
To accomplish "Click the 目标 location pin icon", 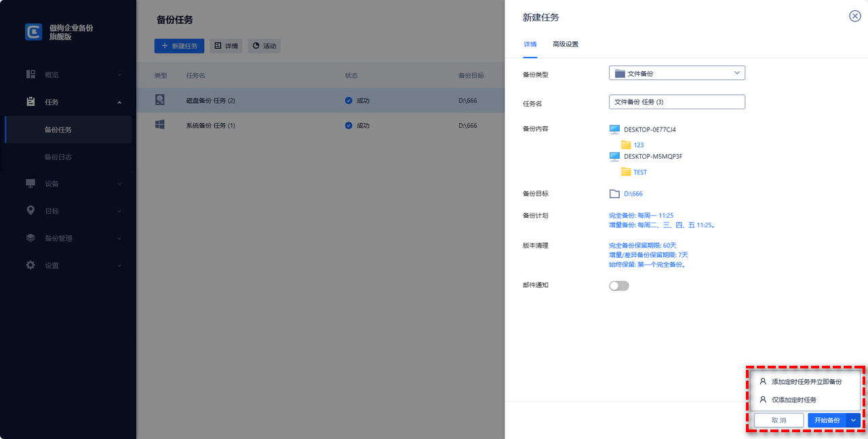I will tap(31, 210).
